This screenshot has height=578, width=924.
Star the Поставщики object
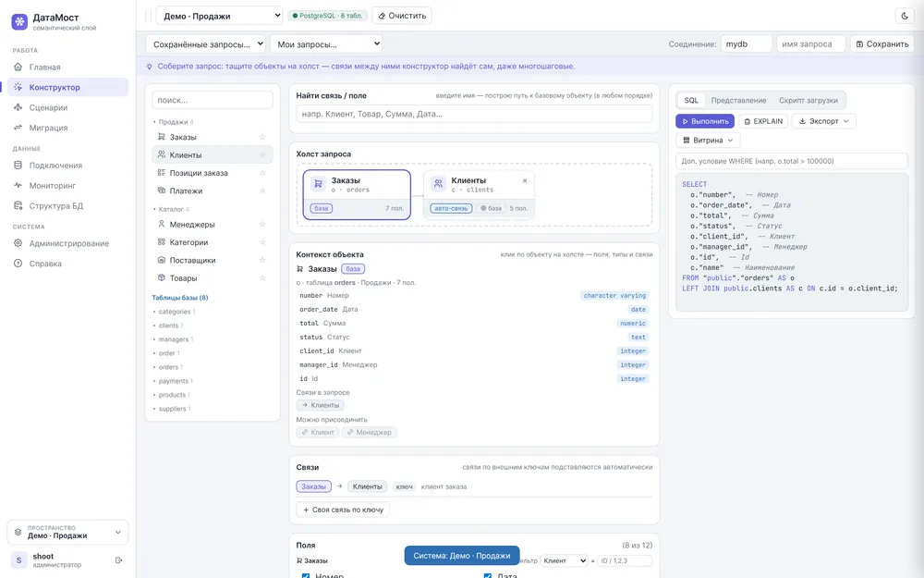262,260
